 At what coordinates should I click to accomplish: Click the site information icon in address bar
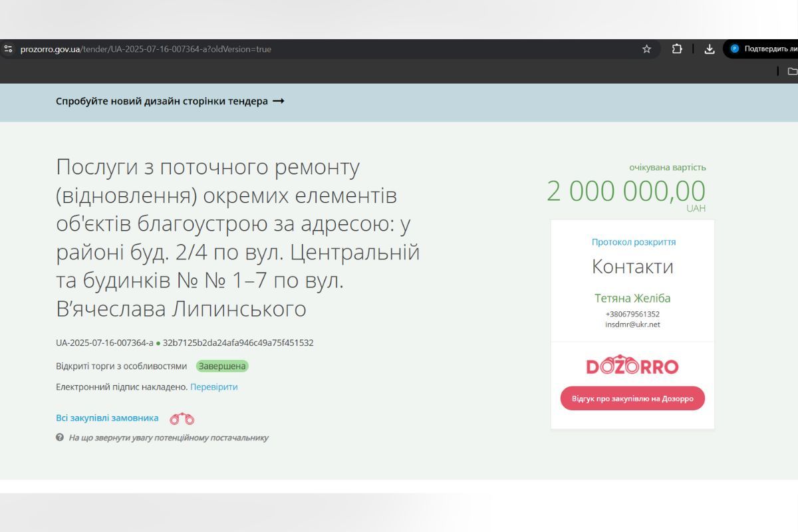8,49
